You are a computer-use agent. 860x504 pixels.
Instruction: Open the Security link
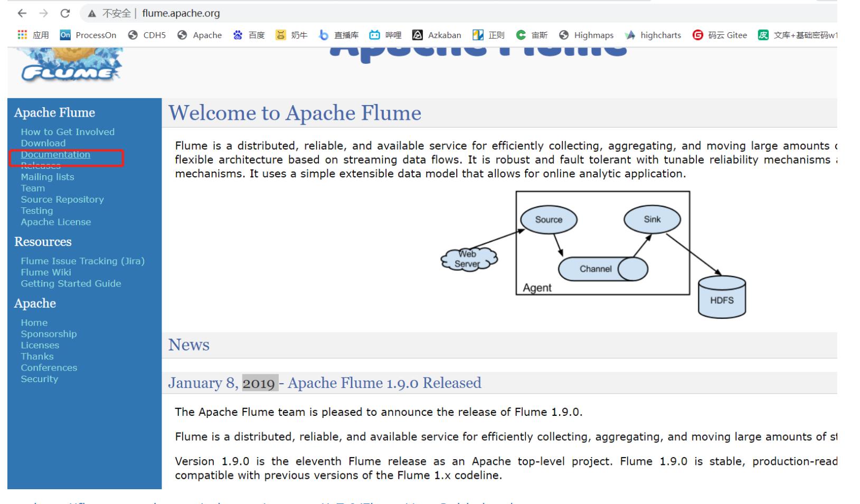pos(40,379)
